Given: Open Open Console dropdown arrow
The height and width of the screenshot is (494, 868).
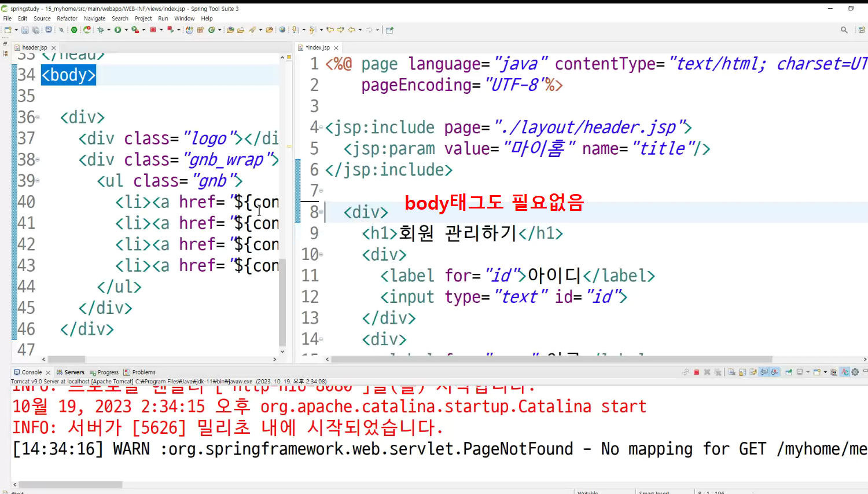Looking at the screenshot, I should coord(825,372).
